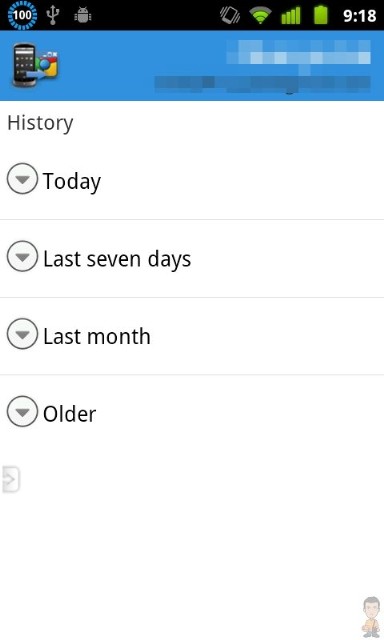Tap the green battery icon
Image resolution: width=384 pixels, height=640 pixels.
click(321, 15)
